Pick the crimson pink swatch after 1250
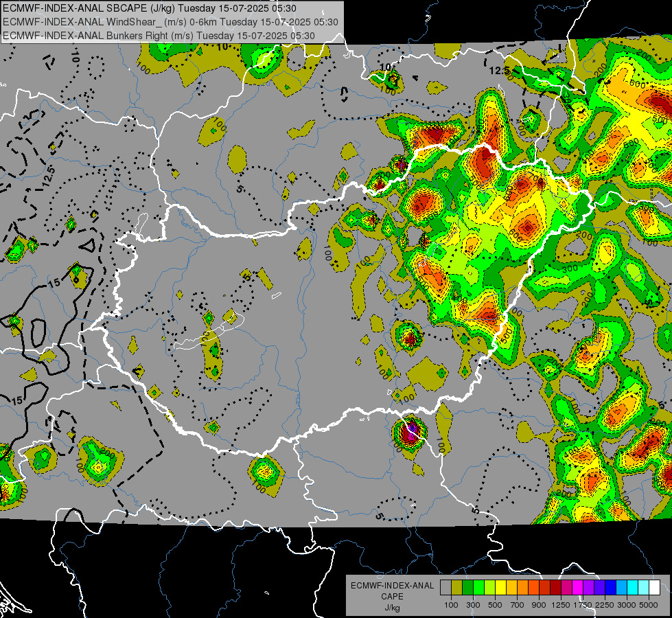The height and width of the screenshot is (618, 672). 566,588
